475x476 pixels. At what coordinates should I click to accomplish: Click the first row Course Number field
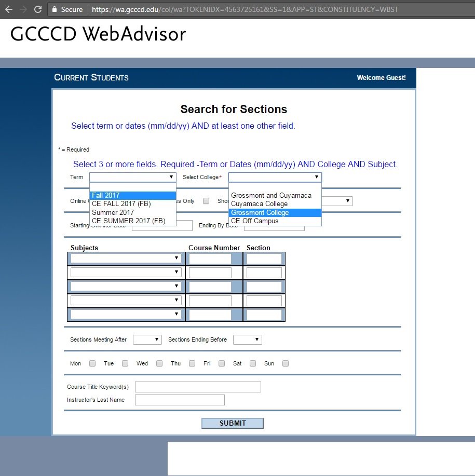click(x=210, y=259)
